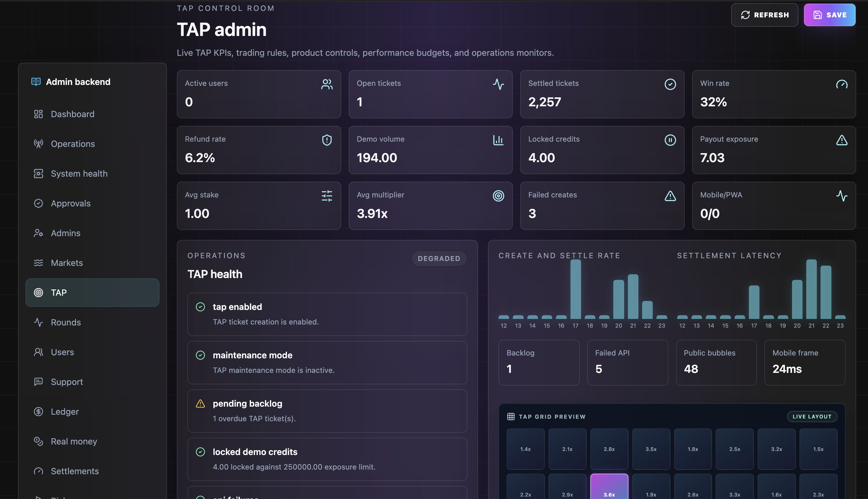Click the Avg multiplier 3.91x value
868x499 pixels.
(x=372, y=214)
